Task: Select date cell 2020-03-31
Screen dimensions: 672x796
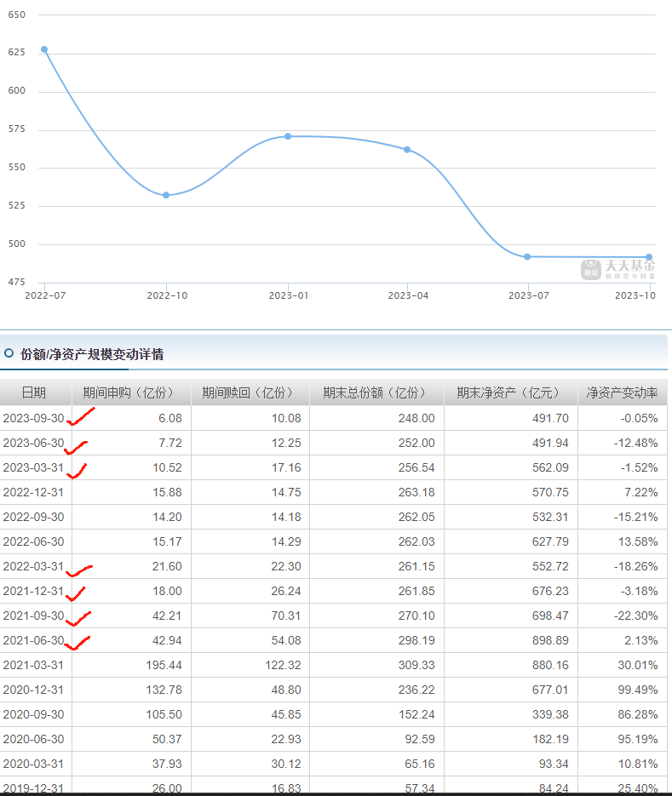Action: pyautogui.click(x=33, y=764)
